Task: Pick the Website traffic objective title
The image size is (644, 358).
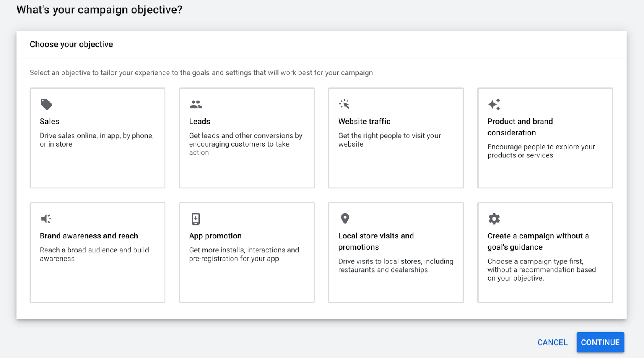Action: tap(364, 121)
